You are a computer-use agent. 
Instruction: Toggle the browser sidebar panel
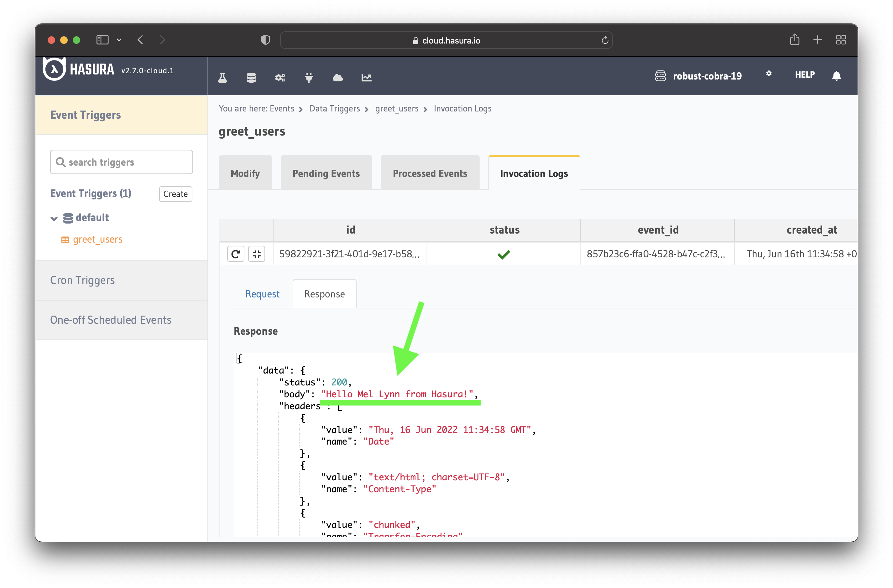(102, 40)
